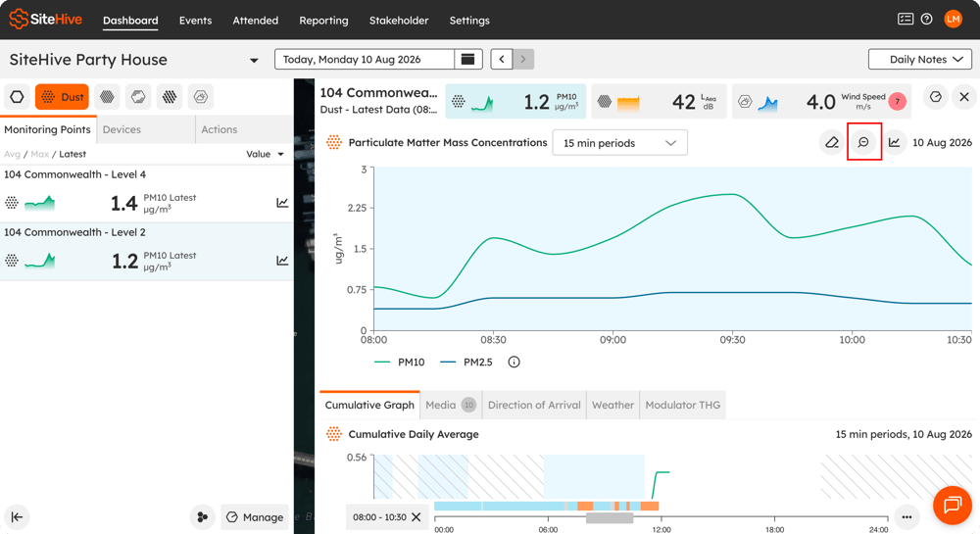Select Max value mode
The width and height of the screenshot is (980, 534).
pos(39,154)
